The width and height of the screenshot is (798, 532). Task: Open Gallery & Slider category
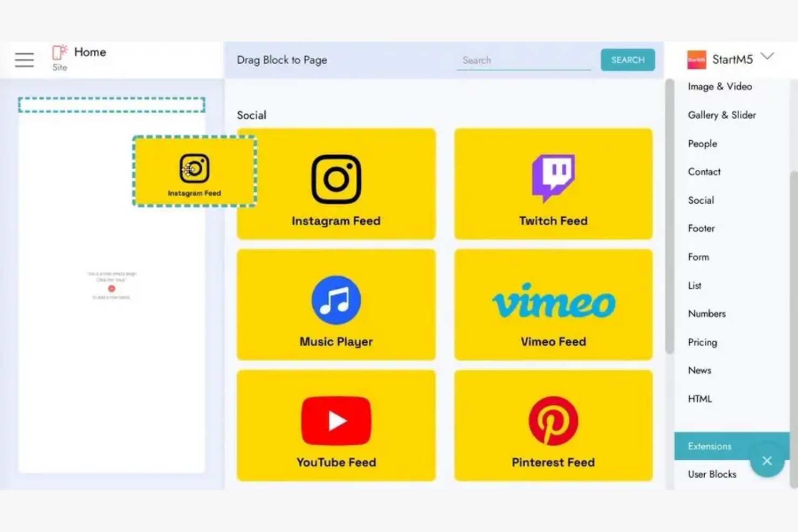pyautogui.click(x=721, y=115)
